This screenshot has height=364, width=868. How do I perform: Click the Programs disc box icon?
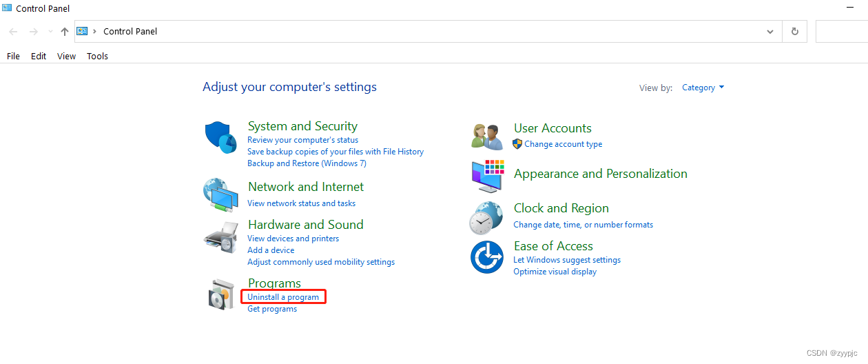click(222, 294)
